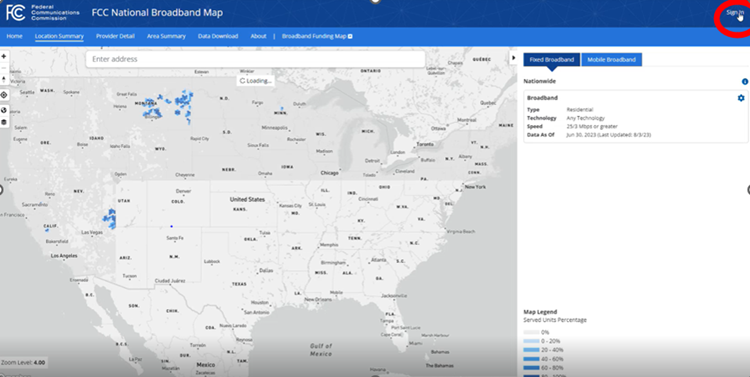750x377 pixels.
Task: Reset map bearing with compass icon
Action: (x=4, y=79)
